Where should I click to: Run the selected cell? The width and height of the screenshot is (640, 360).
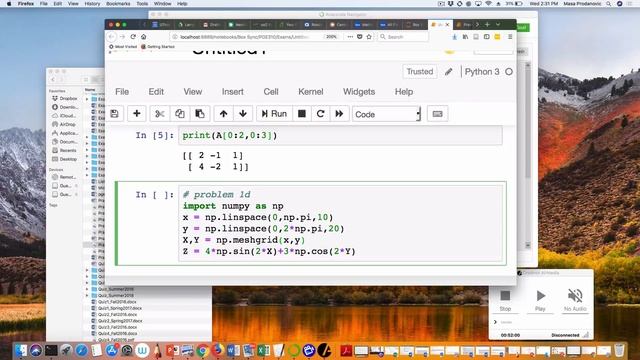(x=274, y=114)
